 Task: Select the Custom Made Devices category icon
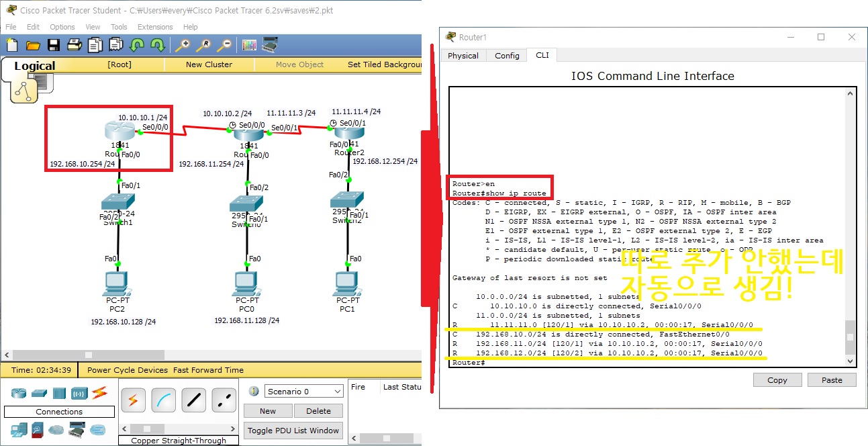[x=77, y=429]
